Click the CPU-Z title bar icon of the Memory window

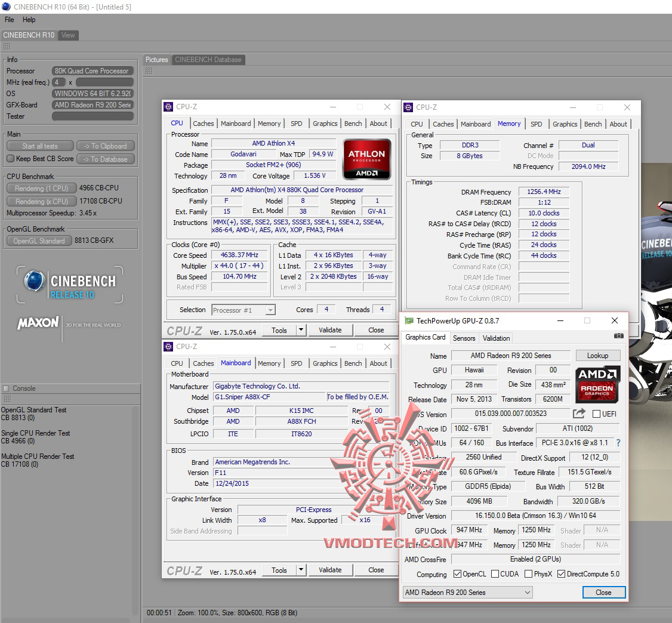click(x=408, y=107)
